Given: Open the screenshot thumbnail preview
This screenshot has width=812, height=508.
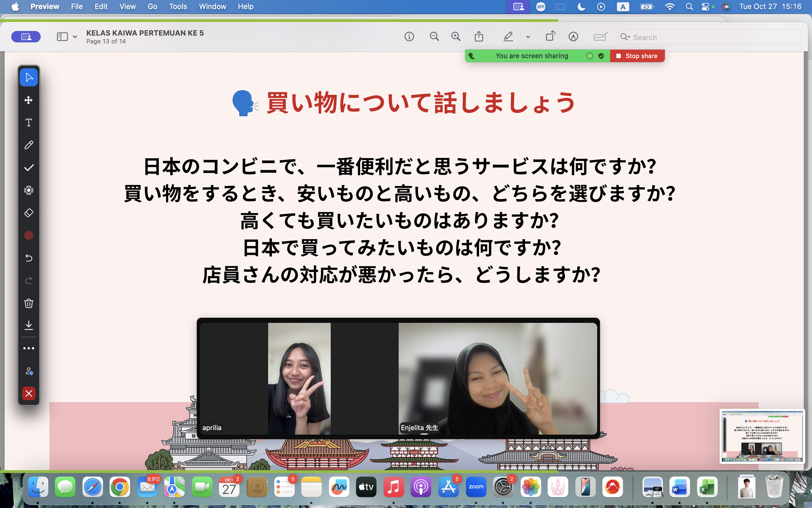Looking at the screenshot, I should pos(762,436).
